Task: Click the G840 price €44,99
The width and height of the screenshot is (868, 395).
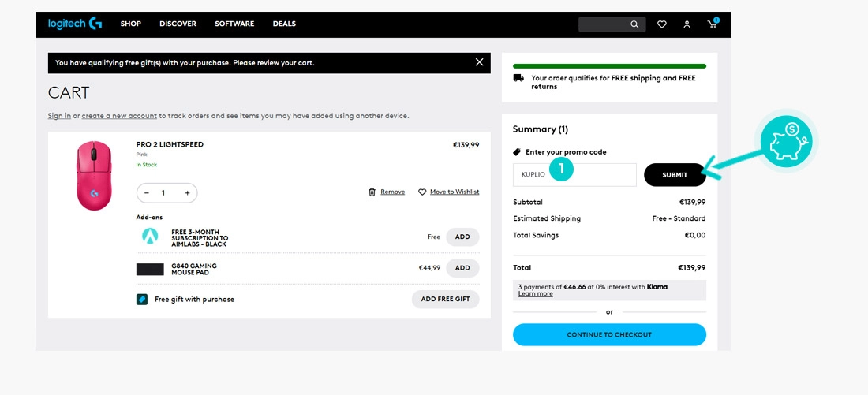Action: [429, 268]
